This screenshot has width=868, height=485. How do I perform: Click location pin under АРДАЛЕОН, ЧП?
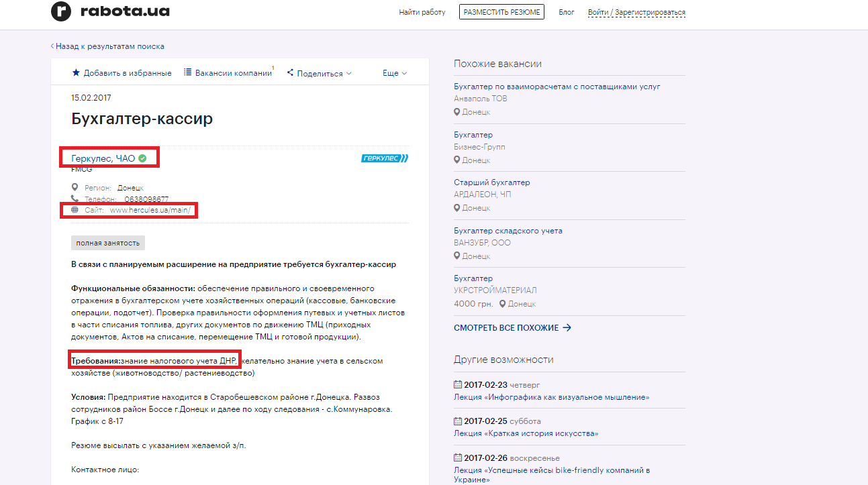click(457, 208)
